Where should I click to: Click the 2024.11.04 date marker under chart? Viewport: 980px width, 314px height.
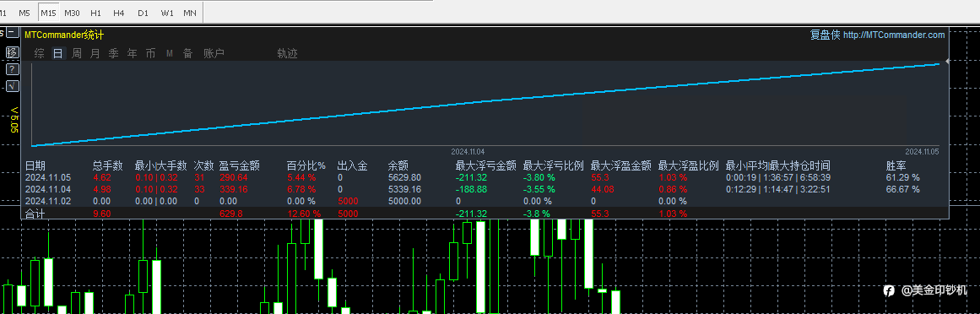(x=468, y=152)
